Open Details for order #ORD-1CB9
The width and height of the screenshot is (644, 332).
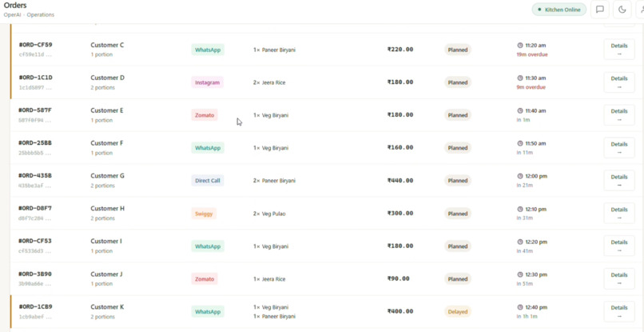(x=619, y=311)
